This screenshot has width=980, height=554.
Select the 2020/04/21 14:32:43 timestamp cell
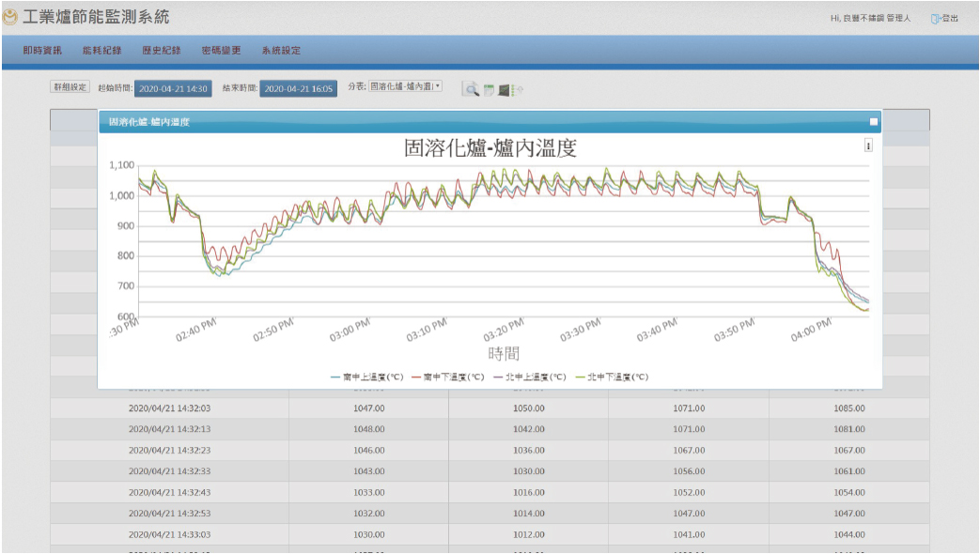[x=169, y=493]
